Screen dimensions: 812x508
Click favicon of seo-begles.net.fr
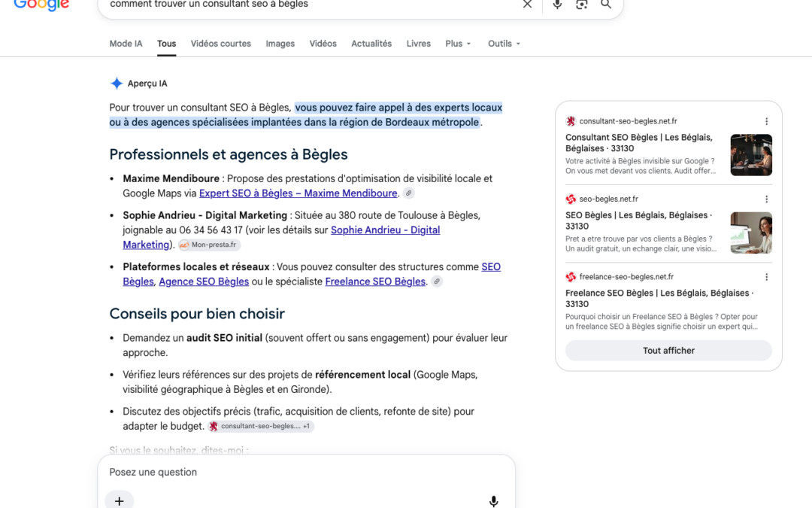pyautogui.click(x=571, y=199)
